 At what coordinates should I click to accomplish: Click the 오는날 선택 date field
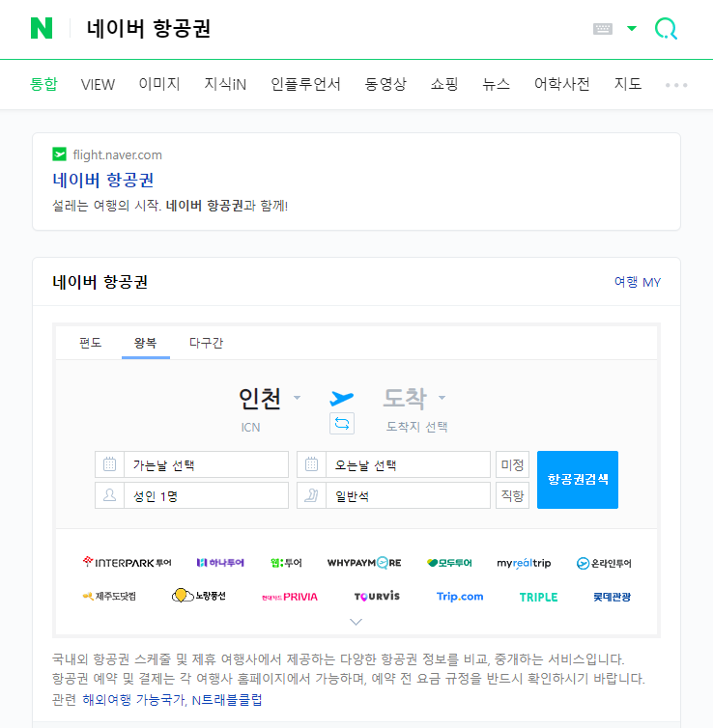click(x=408, y=464)
